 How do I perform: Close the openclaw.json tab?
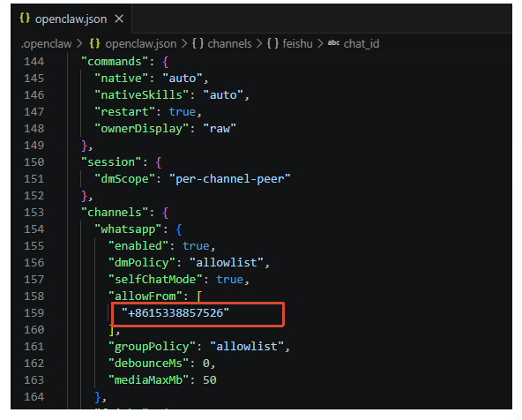pyautogui.click(x=119, y=19)
